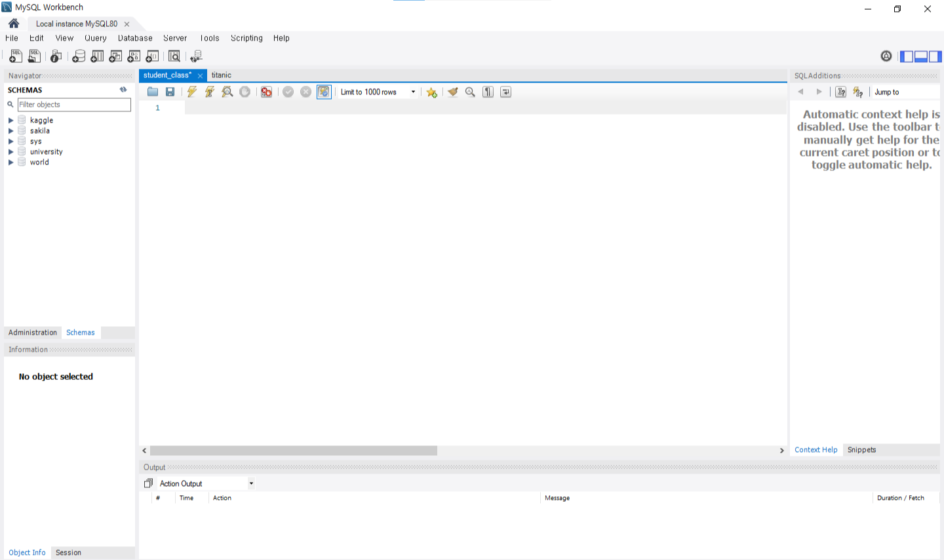Viewport: 944px width, 560px height.
Task: Create a new schema icon
Action: 79,56
